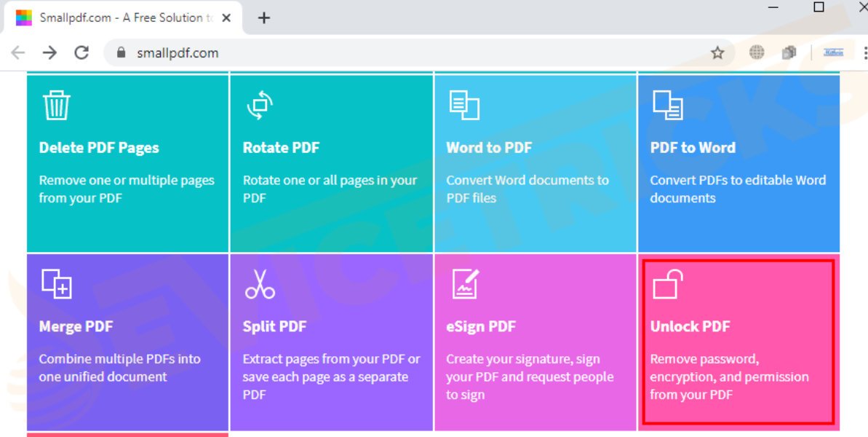The width and height of the screenshot is (868, 437).
Task: Click the Merge PDF plus icon
Action: coord(57,283)
